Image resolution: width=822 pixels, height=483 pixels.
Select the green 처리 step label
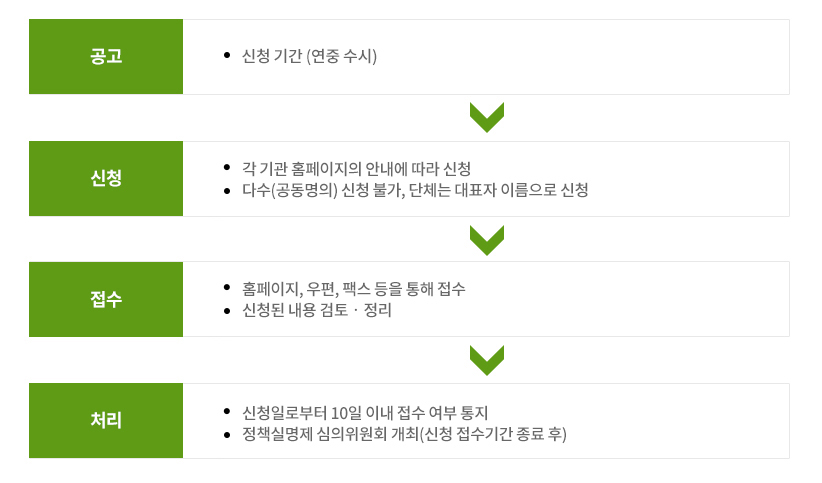pyautogui.click(x=106, y=421)
